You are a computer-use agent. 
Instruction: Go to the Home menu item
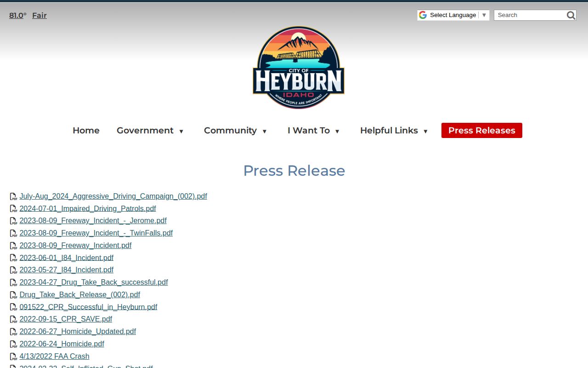[x=86, y=130]
